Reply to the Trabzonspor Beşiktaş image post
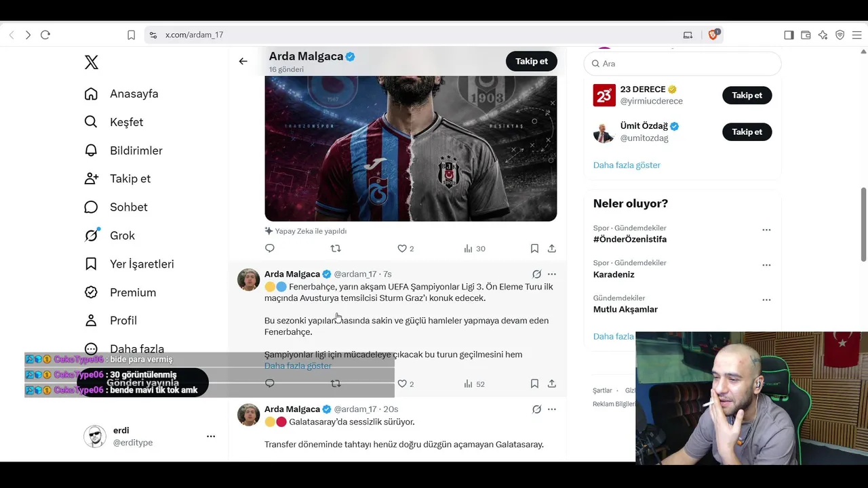Screen dimensions: 868x488 point(270,249)
